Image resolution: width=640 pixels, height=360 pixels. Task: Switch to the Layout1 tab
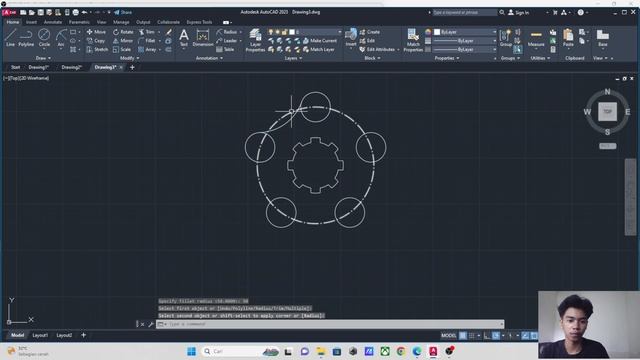40,335
